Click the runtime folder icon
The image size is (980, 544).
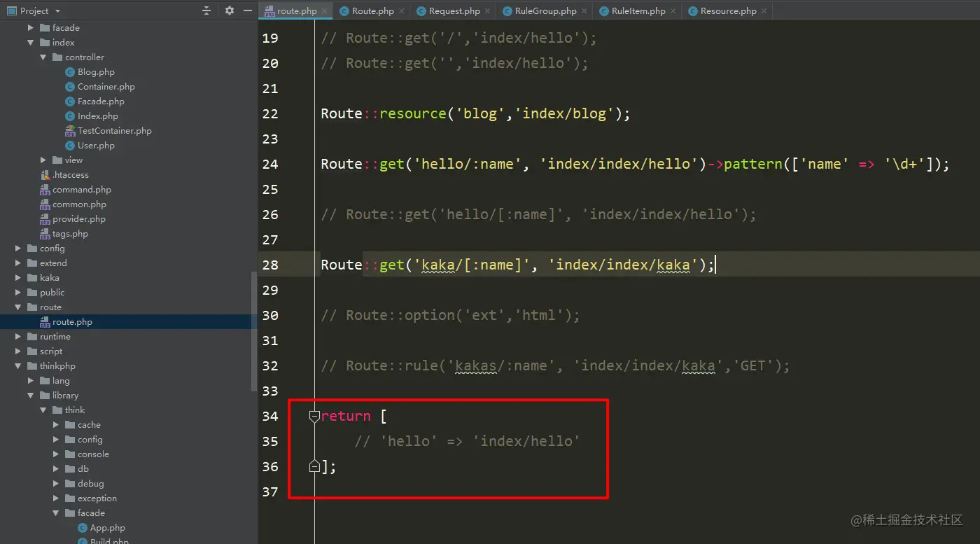click(x=32, y=337)
